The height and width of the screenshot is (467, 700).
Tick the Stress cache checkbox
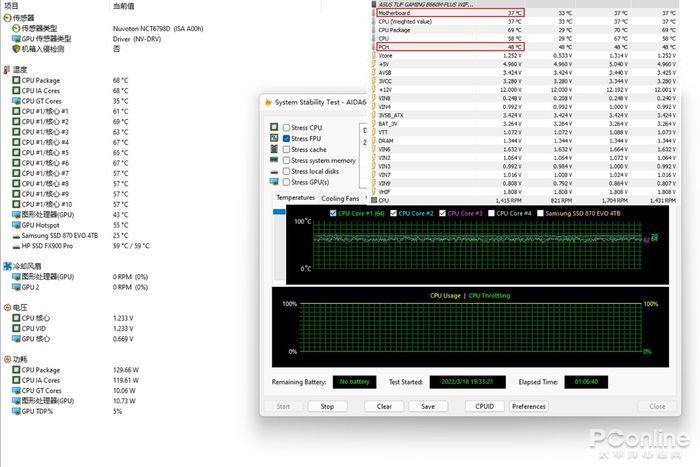click(x=287, y=149)
